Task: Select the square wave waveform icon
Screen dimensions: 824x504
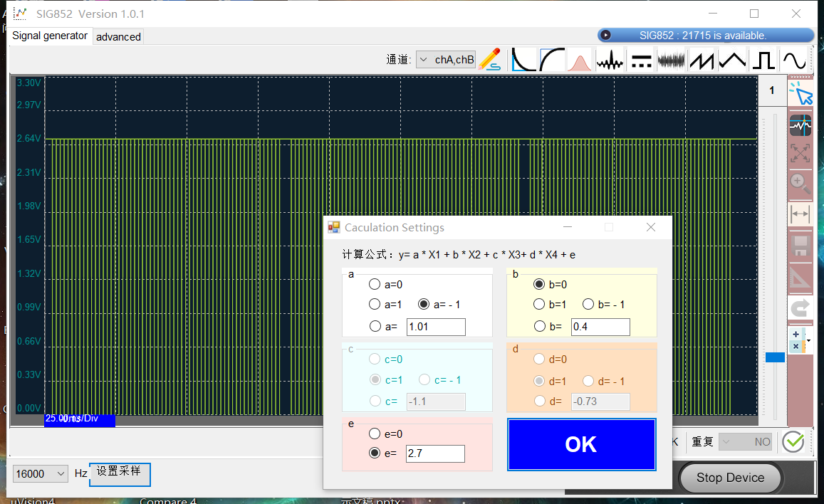Action: tap(763, 60)
